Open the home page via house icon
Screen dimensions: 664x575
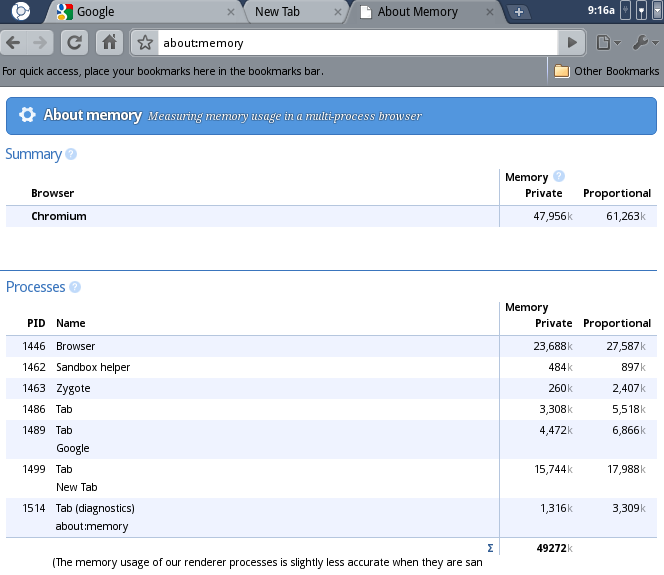pyautogui.click(x=109, y=42)
